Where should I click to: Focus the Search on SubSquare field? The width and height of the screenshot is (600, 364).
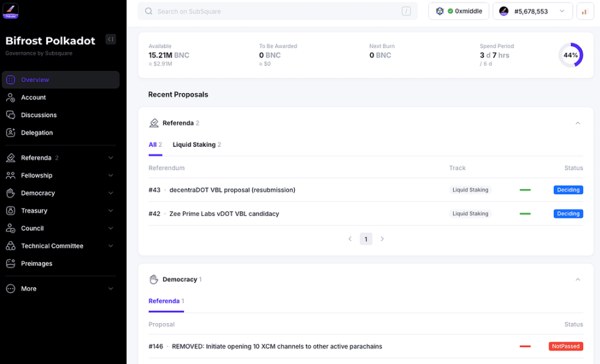point(277,12)
